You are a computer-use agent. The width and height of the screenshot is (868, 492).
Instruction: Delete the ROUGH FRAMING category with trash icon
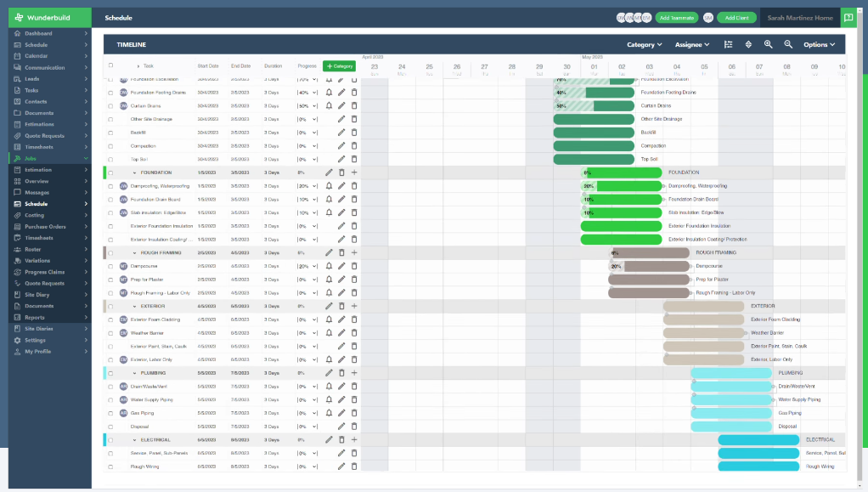click(x=341, y=252)
